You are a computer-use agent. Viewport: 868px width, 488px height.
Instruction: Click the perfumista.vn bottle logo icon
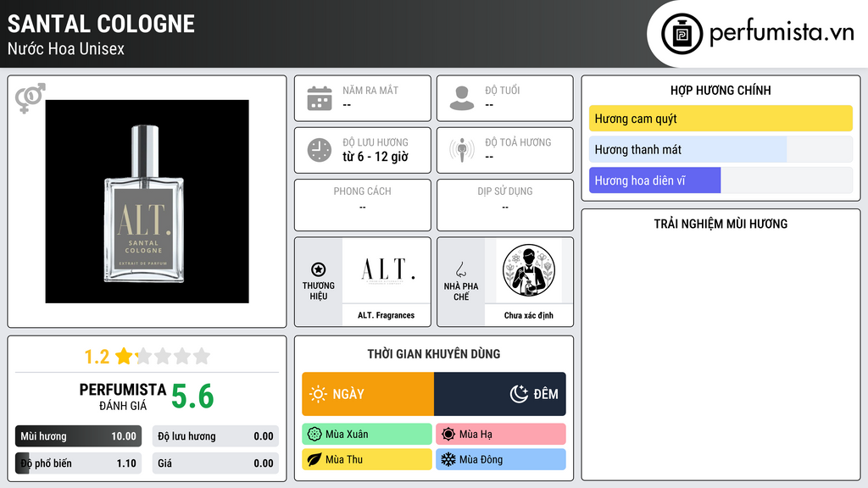point(682,34)
